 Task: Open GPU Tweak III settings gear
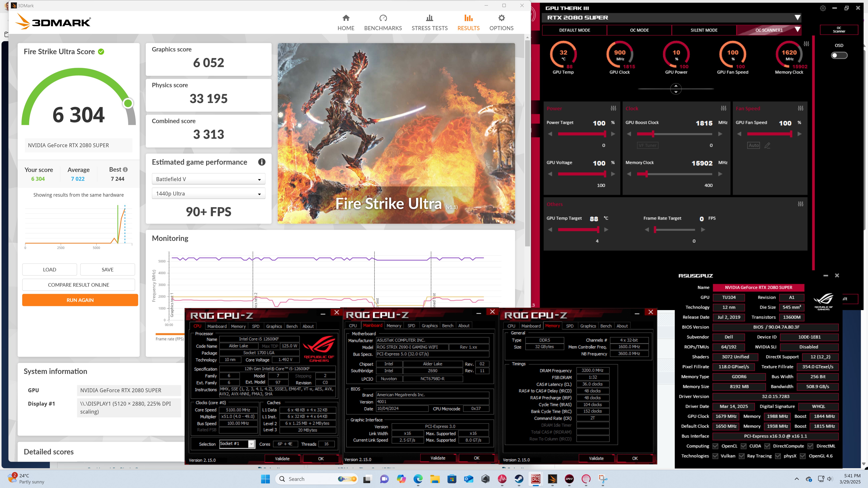[x=823, y=8]
